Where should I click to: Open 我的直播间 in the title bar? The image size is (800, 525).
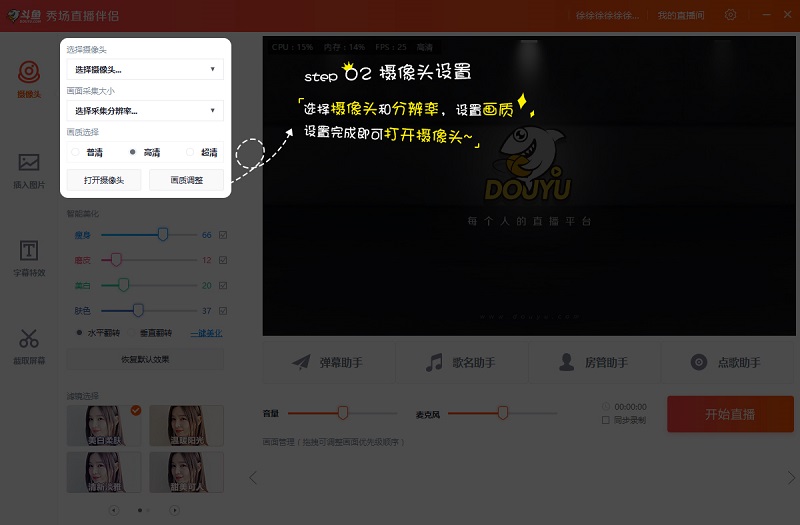tap(681, 16)
